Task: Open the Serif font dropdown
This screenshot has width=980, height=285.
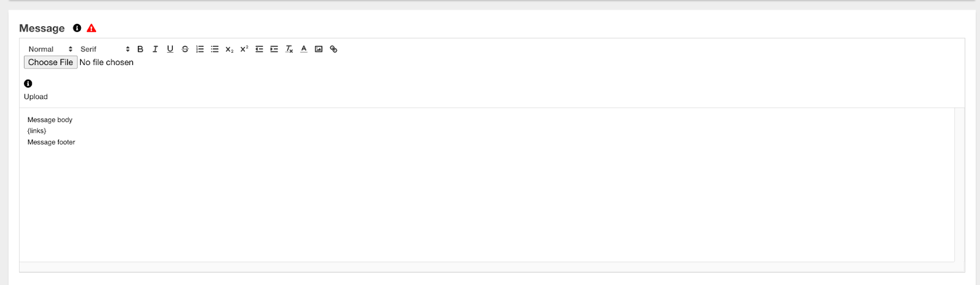Action: [105, 49]
